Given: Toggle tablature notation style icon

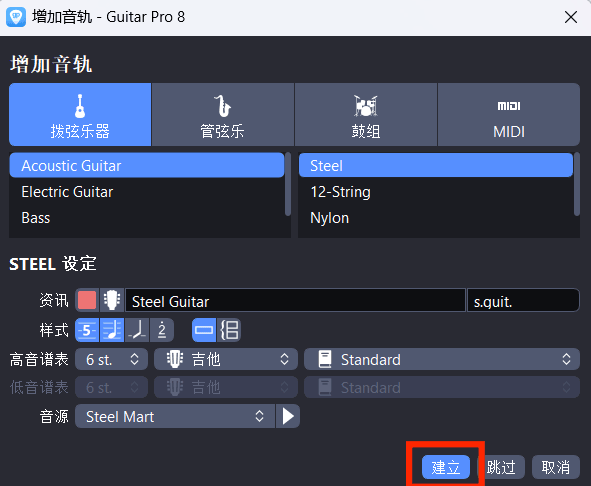Looking at the screenshot, I should (87, 330).
